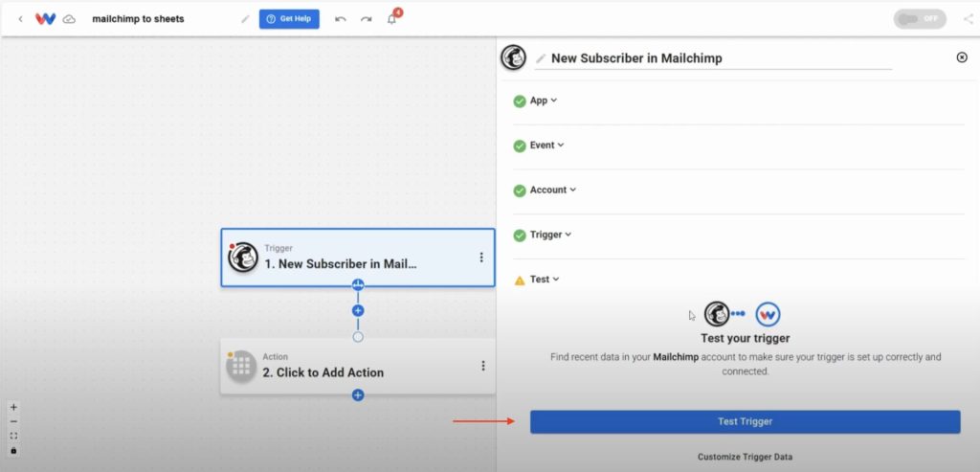This screenshot has height=472, width=980.
Task: Add step with plus below action node
Action: (358, 395)
